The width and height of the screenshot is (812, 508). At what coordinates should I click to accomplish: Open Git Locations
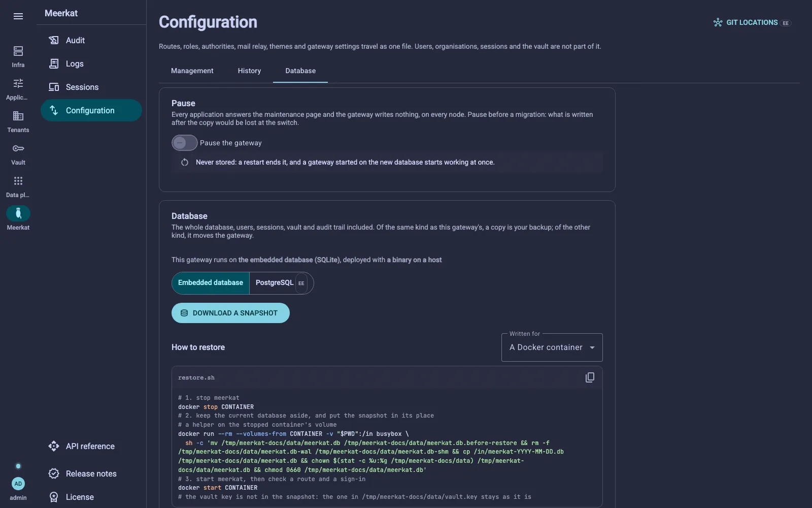point(752,22)
